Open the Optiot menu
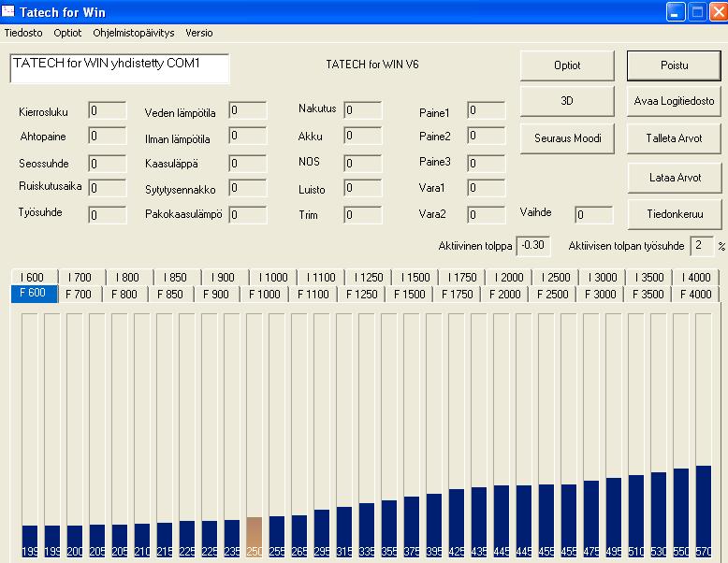Viewport: 728px width, 563px height. click(x=67, y=33)
